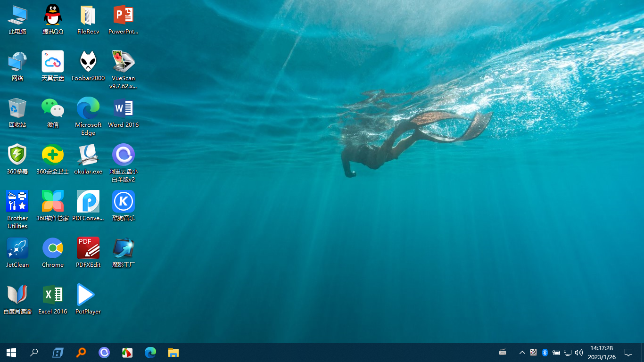Screen dimensions: 644x362
Task: Open the volume control speaker icon
Action: coord(579,353)
